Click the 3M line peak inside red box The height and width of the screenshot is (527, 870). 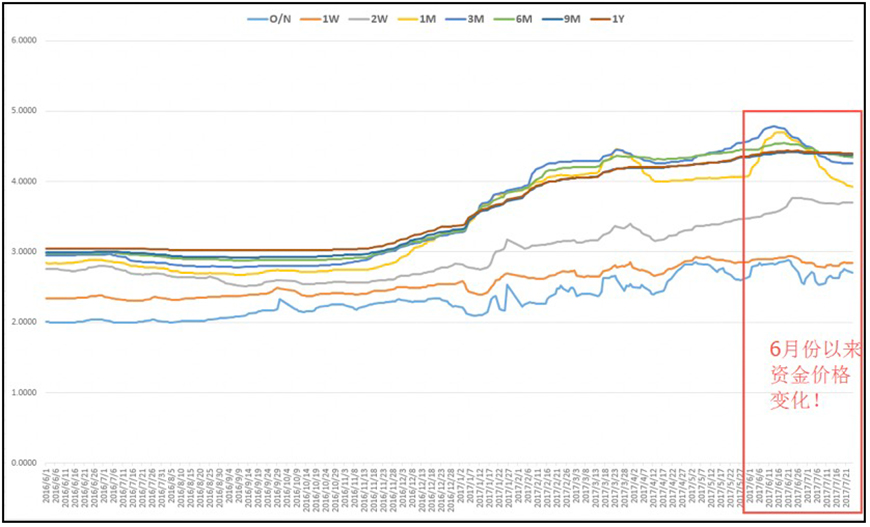(773, 127)
